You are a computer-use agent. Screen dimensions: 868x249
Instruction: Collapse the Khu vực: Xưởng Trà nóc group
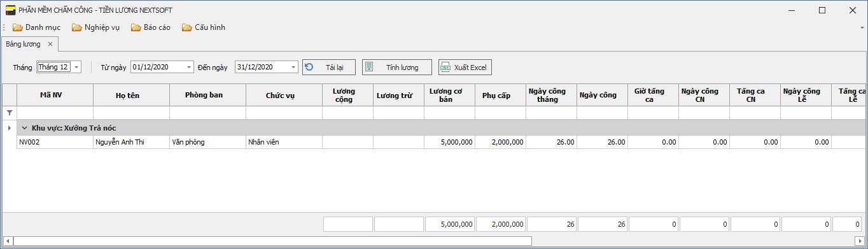(24, 128)
